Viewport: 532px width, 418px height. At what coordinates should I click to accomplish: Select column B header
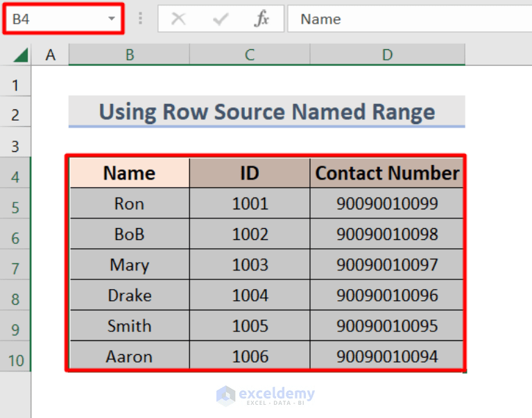129,55
